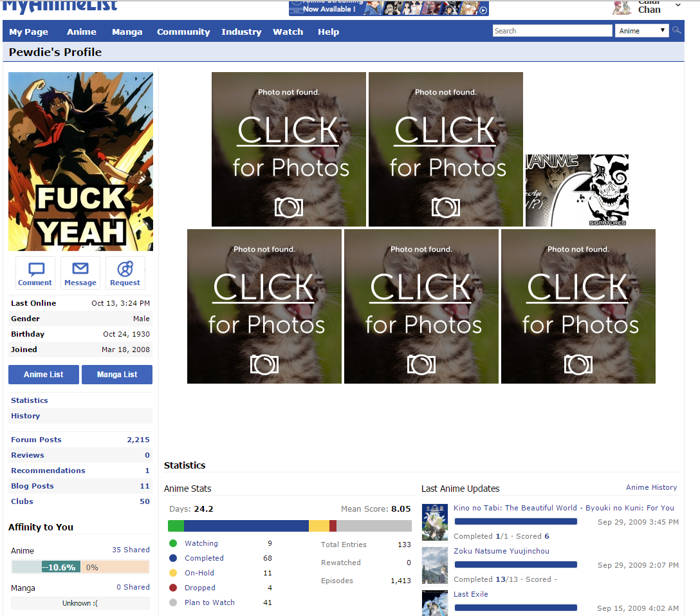Click the anime stats distribution bar
This screenshot has height=616, width=700.
pyautogui.click(x=290, y=526)
